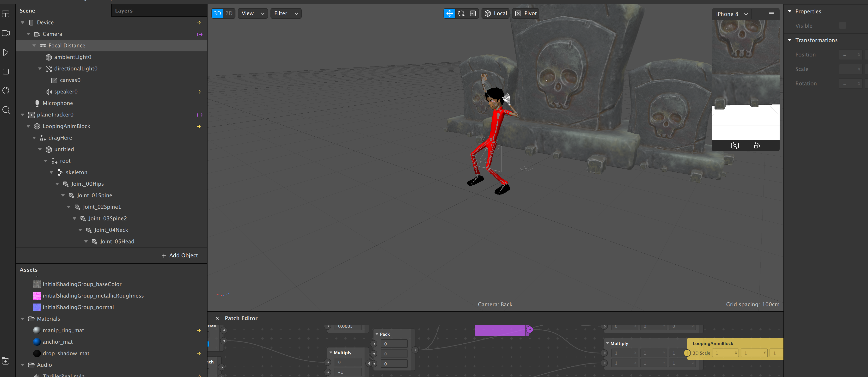This screenshot has height=377, width=868.
Task: Open the simulator hamburger menu
Action: pyautogui.click(x=771, y=14)
